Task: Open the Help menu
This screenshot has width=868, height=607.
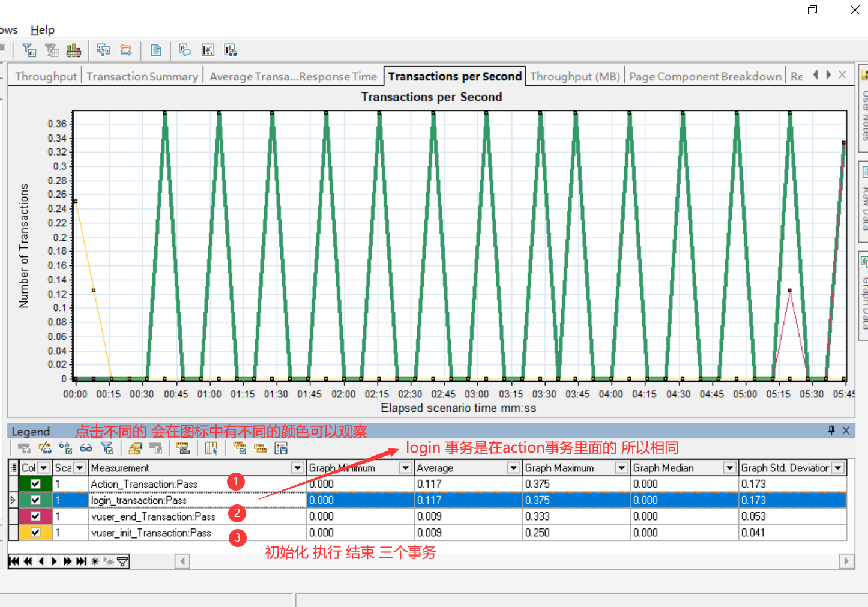Action: pos(43,30)
